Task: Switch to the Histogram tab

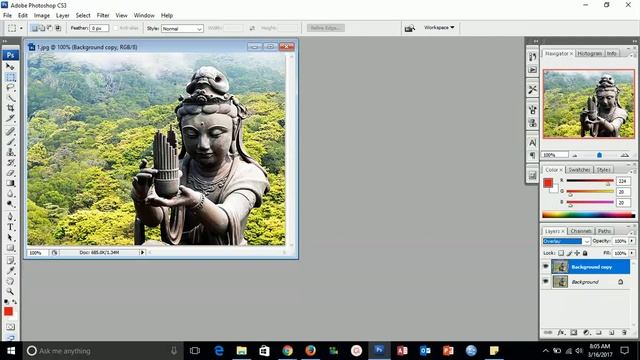Action: point(589,53)
